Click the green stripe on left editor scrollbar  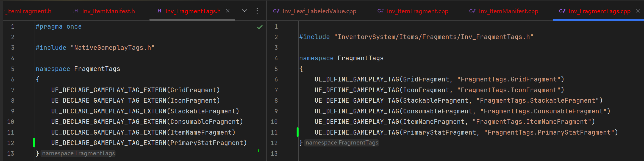pyautogui.click(x=258, y=151)
